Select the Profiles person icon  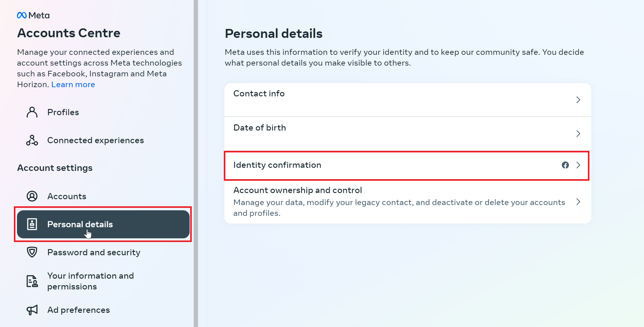[32, 112]
